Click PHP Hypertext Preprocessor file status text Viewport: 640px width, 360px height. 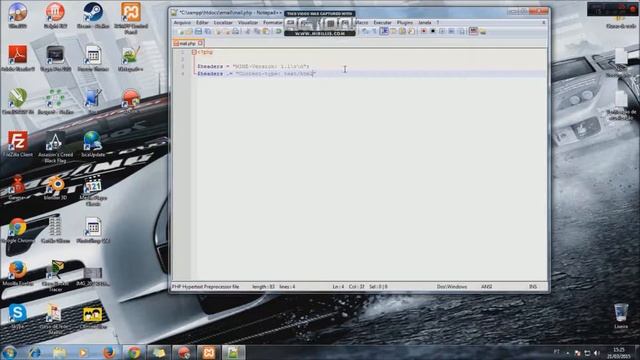coord(205,287)
